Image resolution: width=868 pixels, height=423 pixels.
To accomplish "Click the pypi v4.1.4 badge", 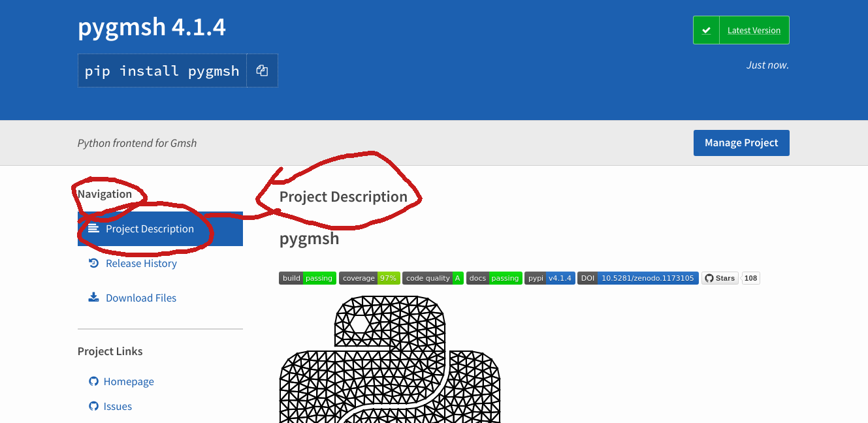I will click(x=550, y=278).
